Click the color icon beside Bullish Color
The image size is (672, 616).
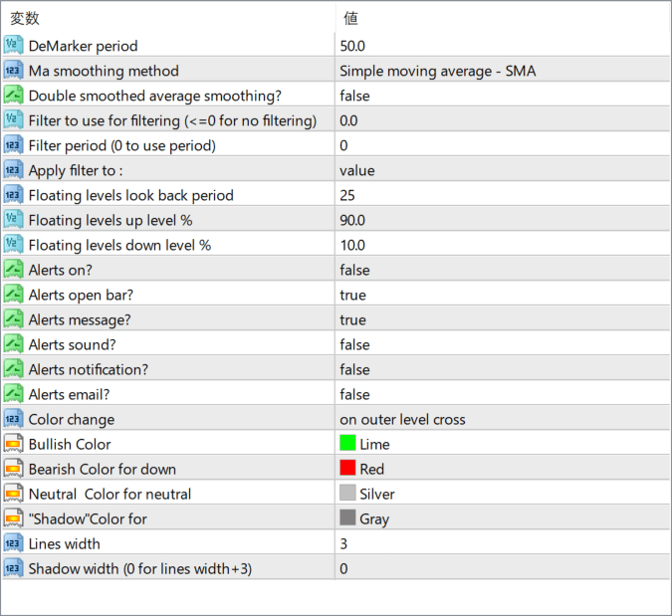click(x=13, y=444)
